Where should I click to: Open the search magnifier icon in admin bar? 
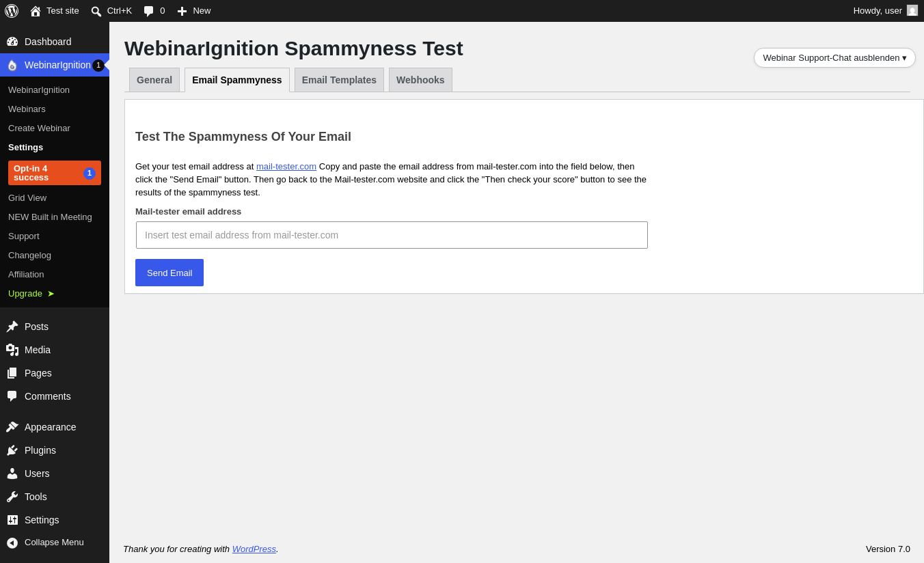96,11
